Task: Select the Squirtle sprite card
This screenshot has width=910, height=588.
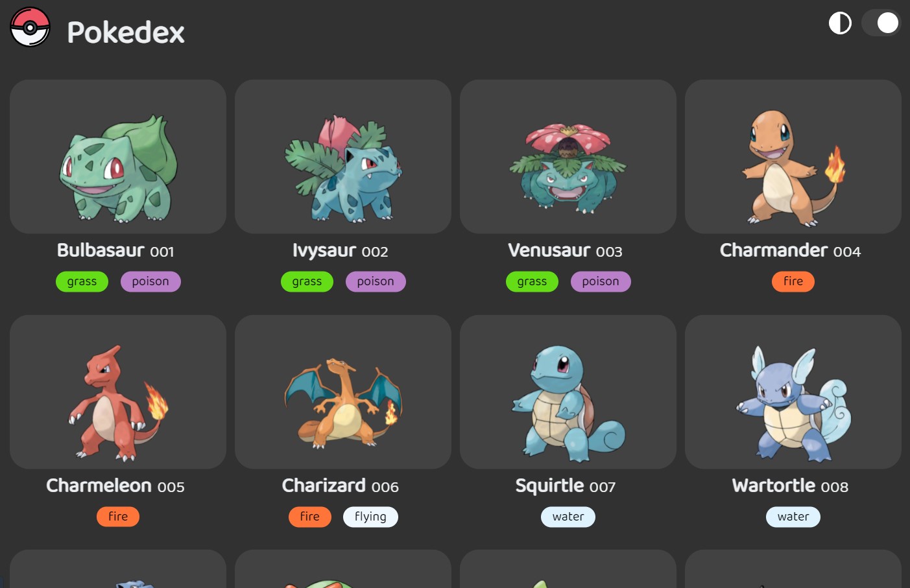Action: coord(568,392)
